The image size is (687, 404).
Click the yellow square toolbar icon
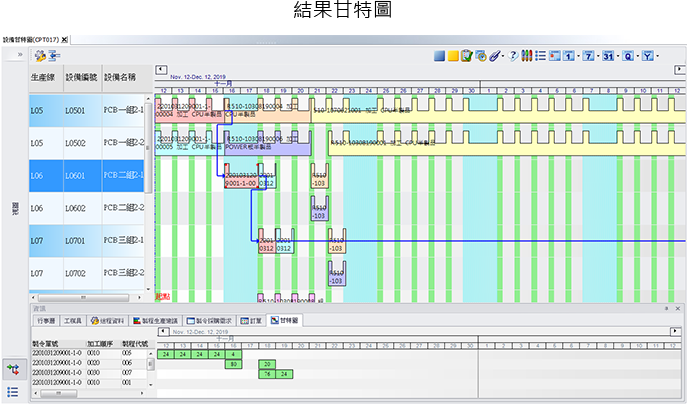[x=453, y=55]
